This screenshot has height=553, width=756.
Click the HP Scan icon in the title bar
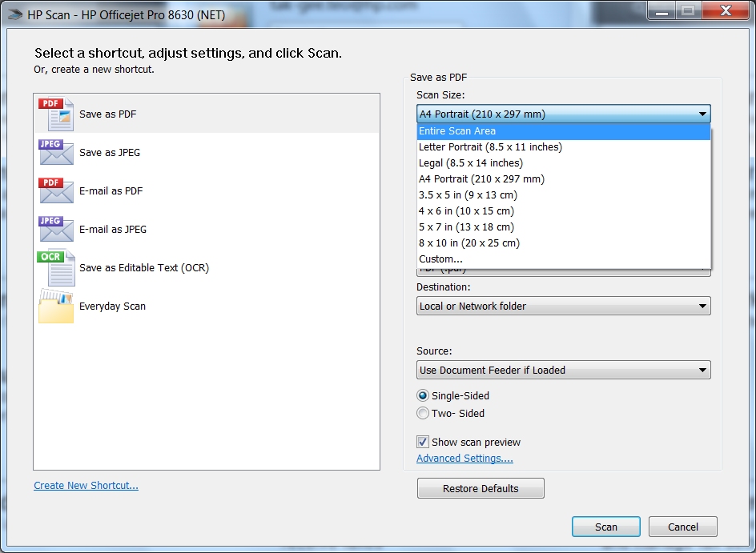[14, 11]
